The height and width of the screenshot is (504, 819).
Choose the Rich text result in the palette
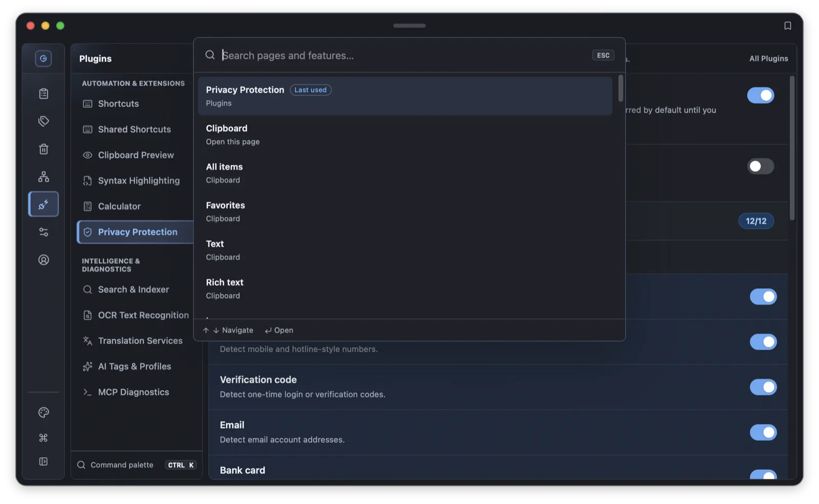[405, 289]
